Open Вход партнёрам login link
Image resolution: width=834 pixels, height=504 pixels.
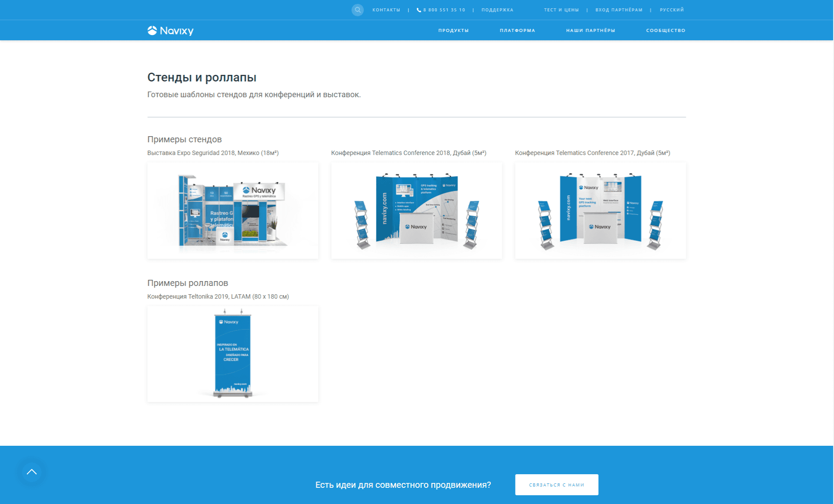pos(619,10)
